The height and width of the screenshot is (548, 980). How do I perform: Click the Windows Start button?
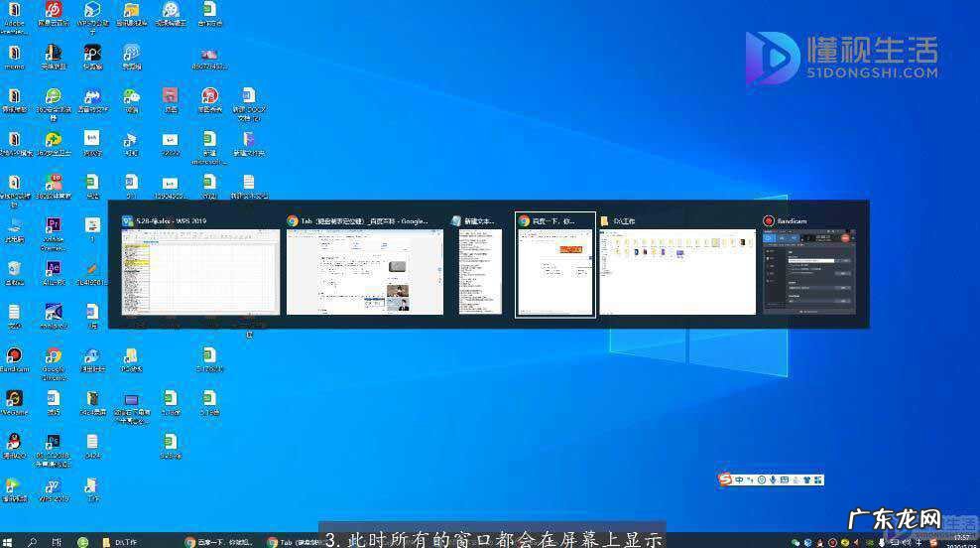point(8,542)
